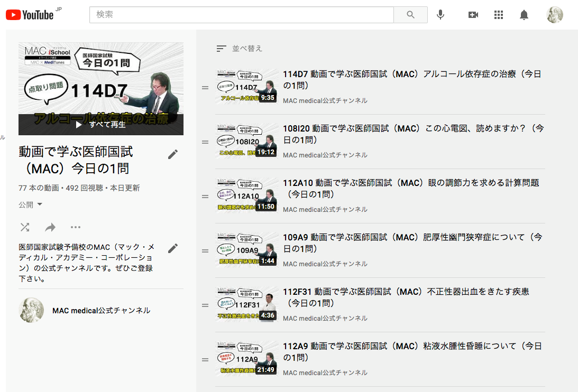Click the playlist description text 医師国家試験予備校のMAC
578x392 pixels.
coord(87,263)
